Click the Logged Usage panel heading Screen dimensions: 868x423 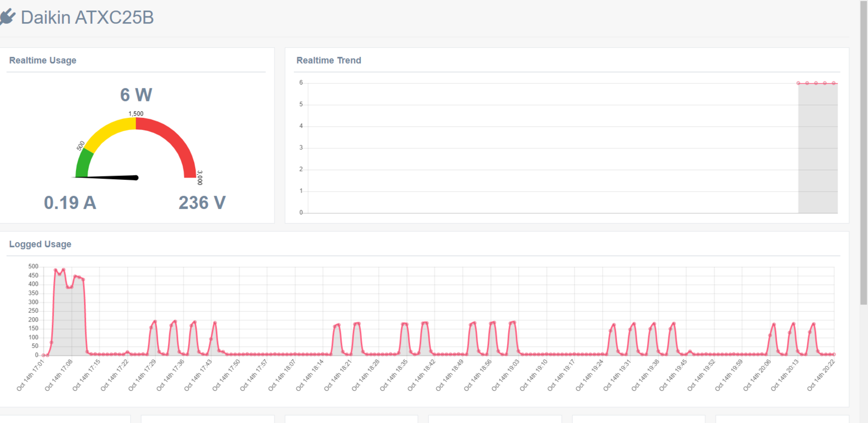(x=40, y=244)
